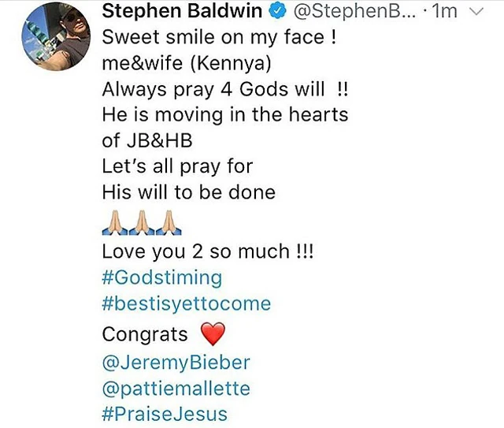
Task: Click the last praying hands emoji
Action: tap(169, 225)
